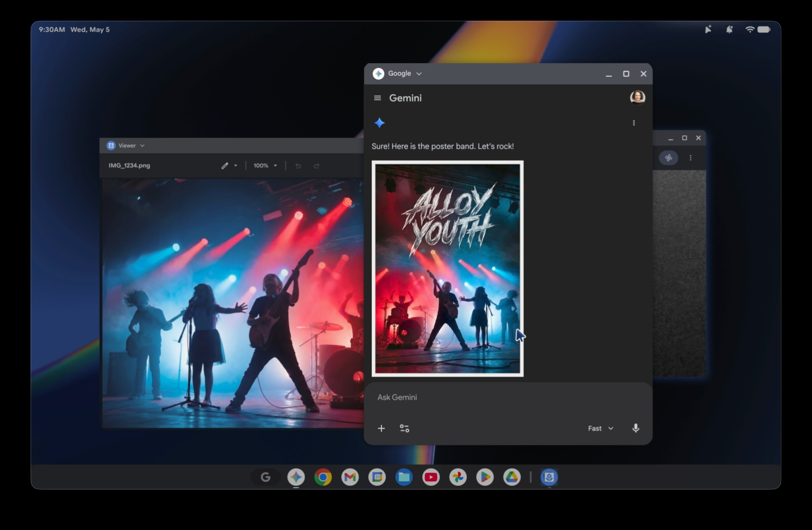
Task: Open the pencil tool options arrow in Viewer
Action: point(236,166)
